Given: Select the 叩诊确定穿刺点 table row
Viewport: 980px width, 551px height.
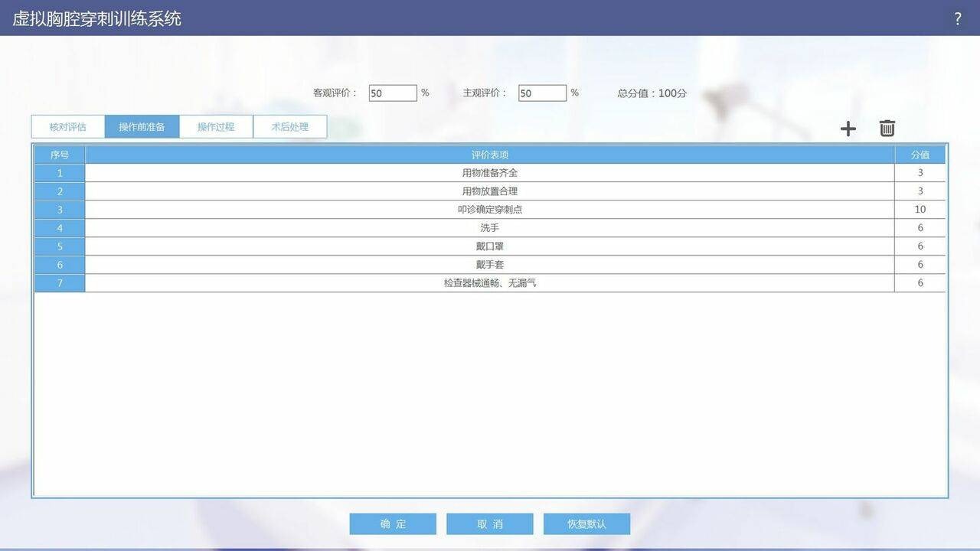Looking at the screenshot, I should point(490,210).
